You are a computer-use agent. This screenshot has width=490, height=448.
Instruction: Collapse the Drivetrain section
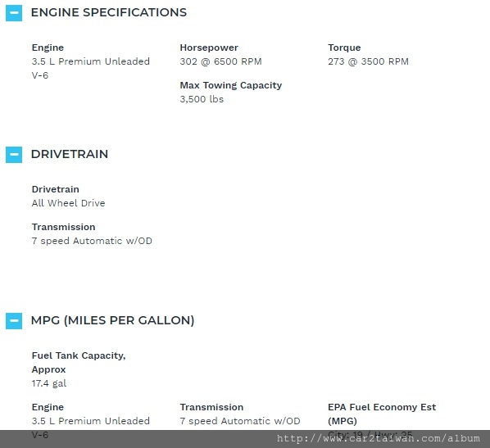click(14, 155)
